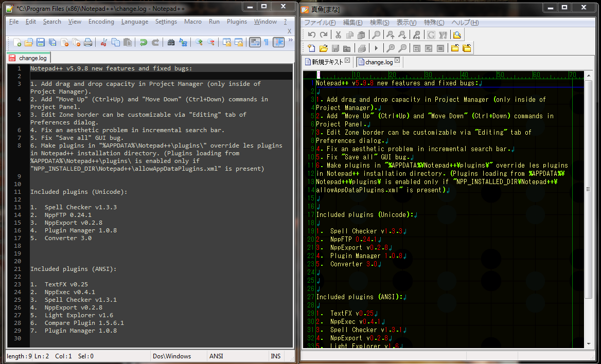Click the Find magnifier icon in Mana editor

376,35
